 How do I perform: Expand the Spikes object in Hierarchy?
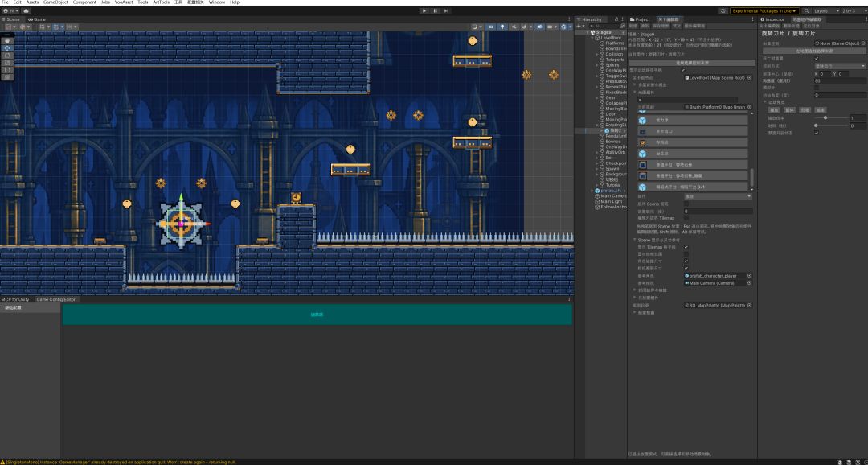[598, 65]
